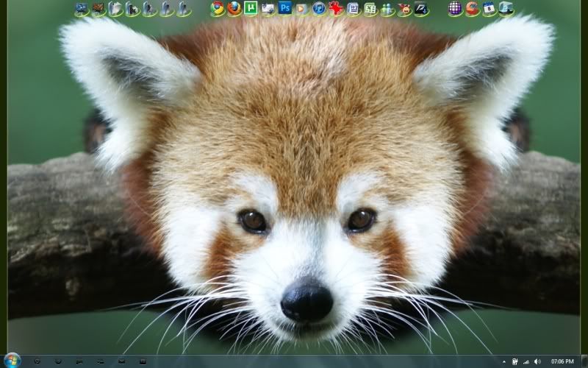Show hidden system tray icons
This screenshot has height=368, width=588.
(x=504, y=361)
